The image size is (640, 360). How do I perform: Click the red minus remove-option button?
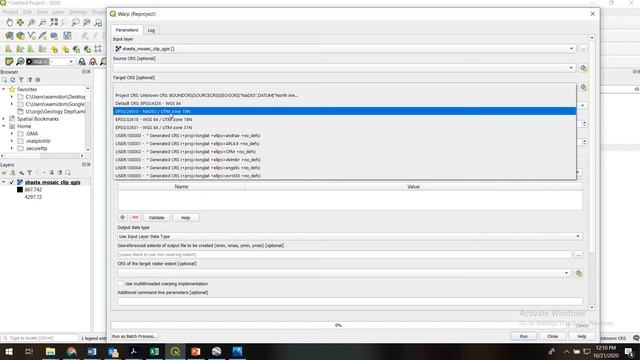(x=135, y=218)
